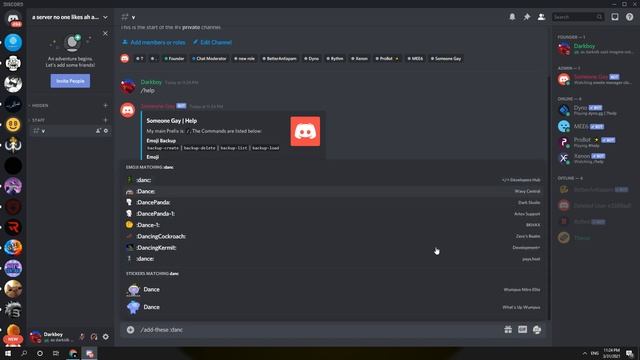The height and width of the screenshot is (360, 640).
Task: Open the emoji picker icon
Action: 537,330
